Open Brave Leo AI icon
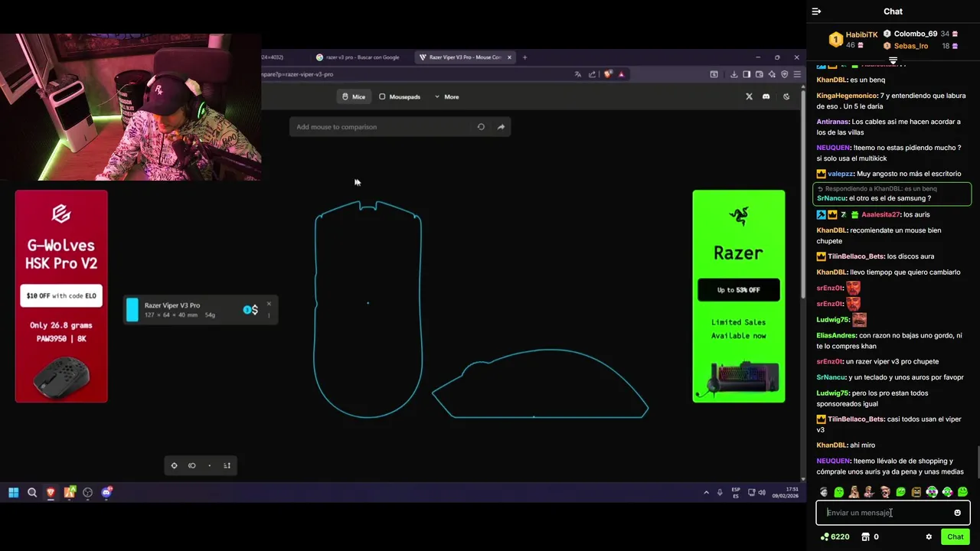 pos(772,74)
